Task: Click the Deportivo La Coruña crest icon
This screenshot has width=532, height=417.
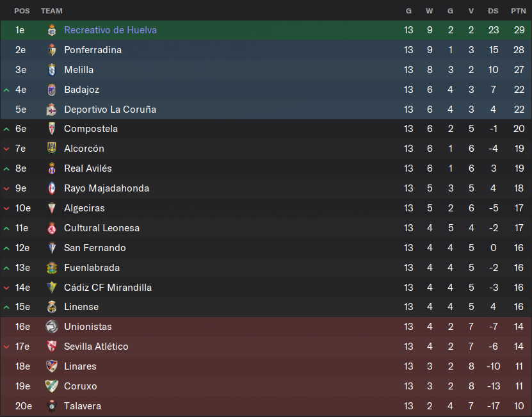Action: coord(52,110)
